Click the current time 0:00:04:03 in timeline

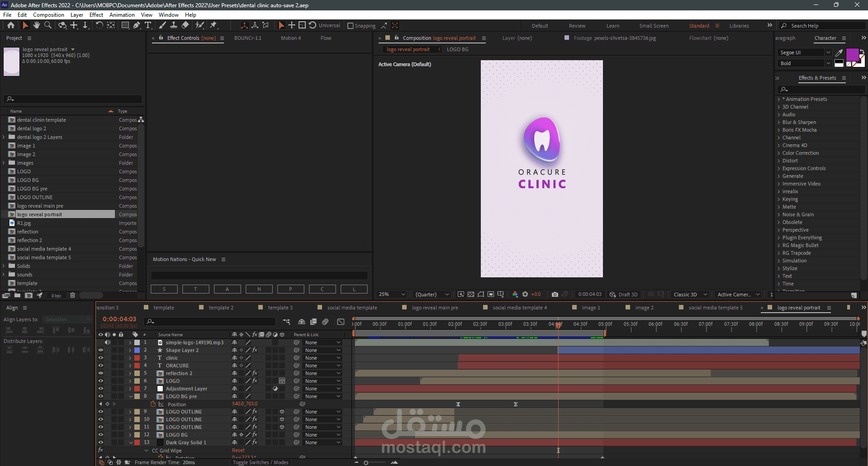coord(119,319)
